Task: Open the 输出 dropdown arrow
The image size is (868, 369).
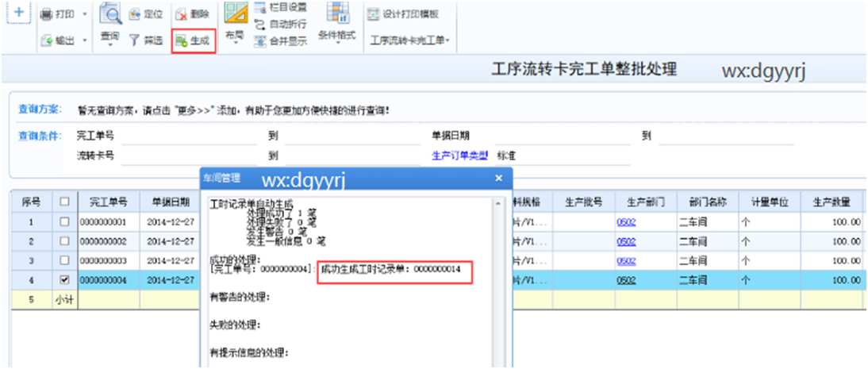Action: pos(85,40)
